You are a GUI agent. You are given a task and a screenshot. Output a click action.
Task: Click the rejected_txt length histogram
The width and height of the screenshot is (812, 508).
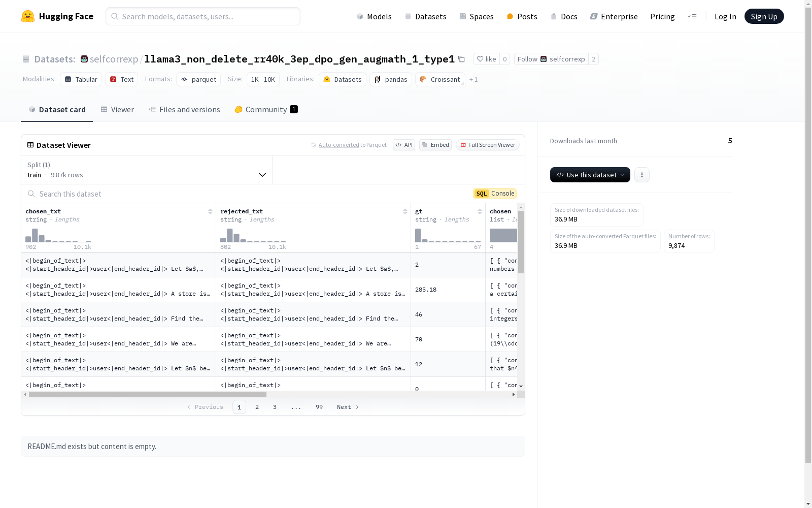tap(253, 235)
